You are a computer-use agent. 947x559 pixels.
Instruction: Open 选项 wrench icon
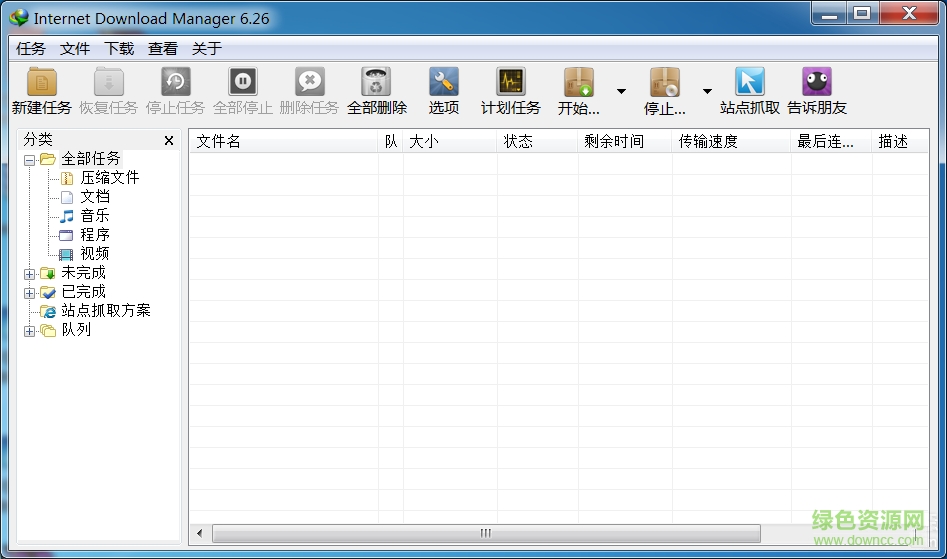point(444,82)
